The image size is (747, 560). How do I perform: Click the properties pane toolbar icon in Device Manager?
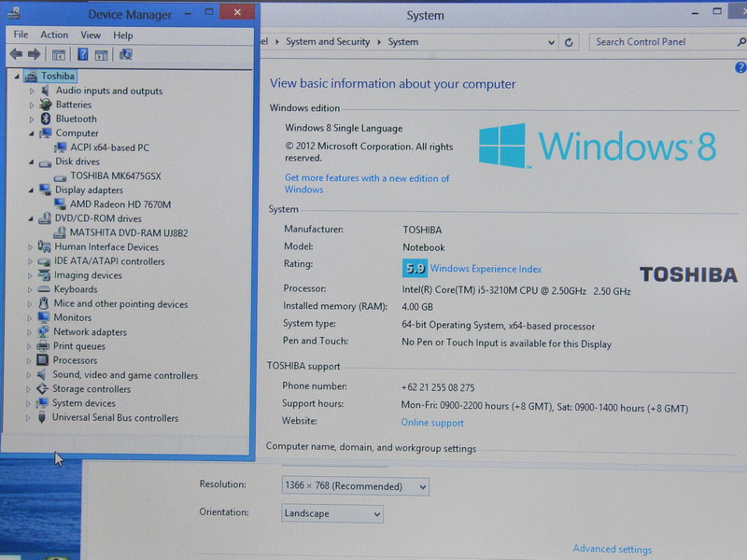click(101, 55)
